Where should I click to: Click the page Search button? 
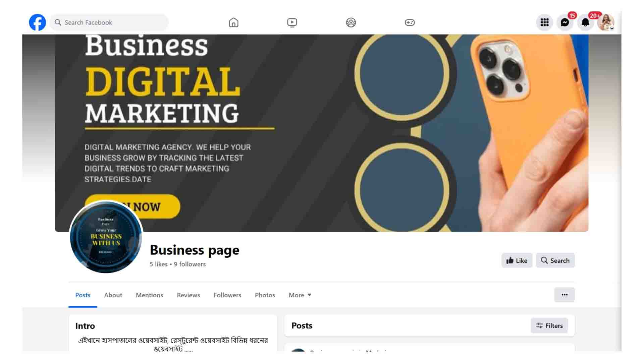[555, 260]
